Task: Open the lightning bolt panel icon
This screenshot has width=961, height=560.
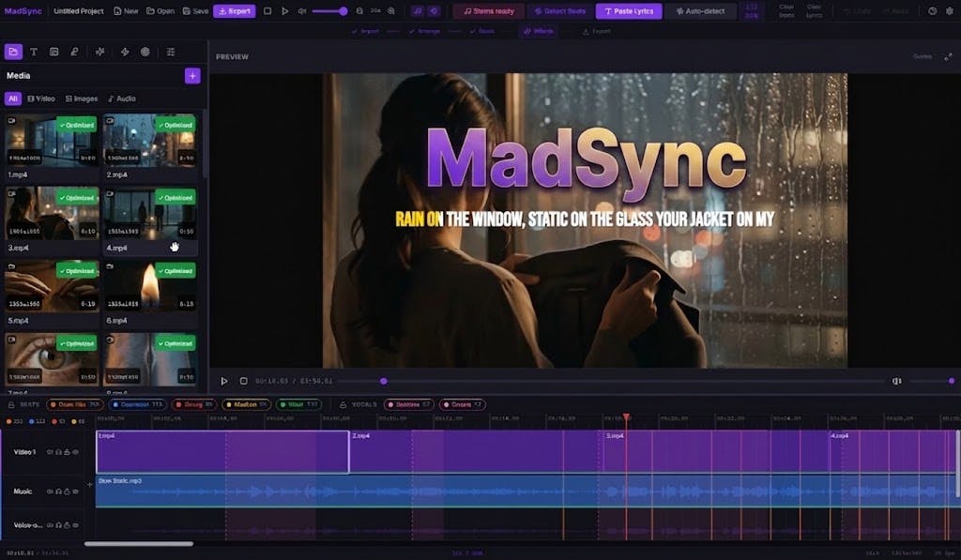Action: coord(125,52)
